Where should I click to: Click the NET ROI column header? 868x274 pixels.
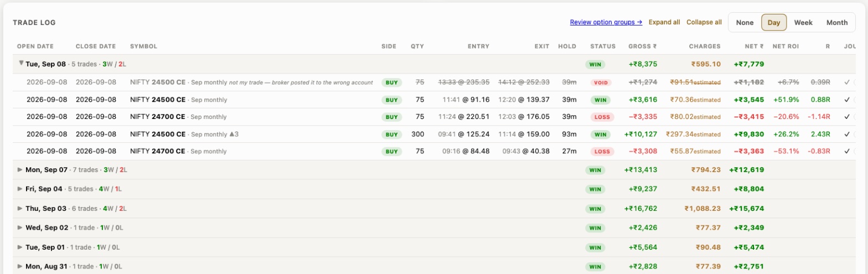coord(786,46)
